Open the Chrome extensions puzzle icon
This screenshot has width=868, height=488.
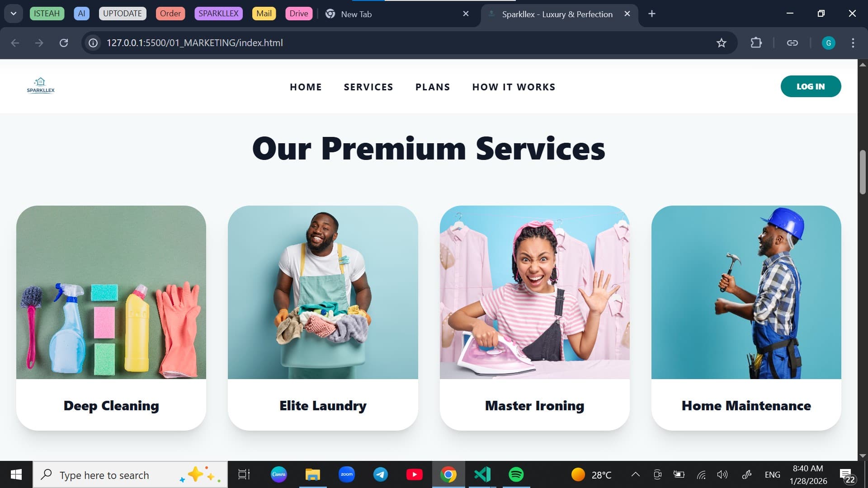tap(756, 43)
